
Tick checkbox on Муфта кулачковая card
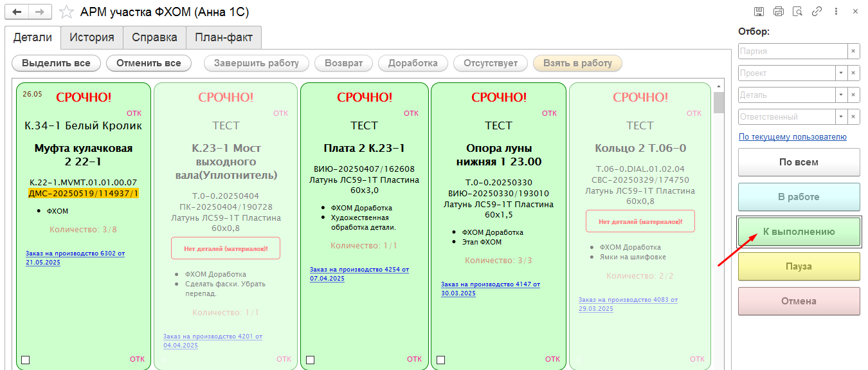26,360
